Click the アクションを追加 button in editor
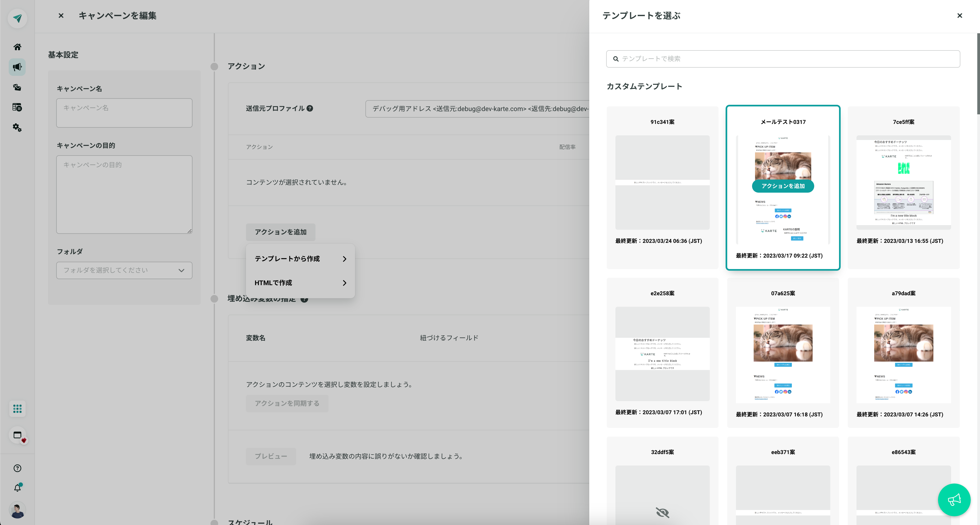Viewport: 980px width, 525px height. tap(281, 232)
